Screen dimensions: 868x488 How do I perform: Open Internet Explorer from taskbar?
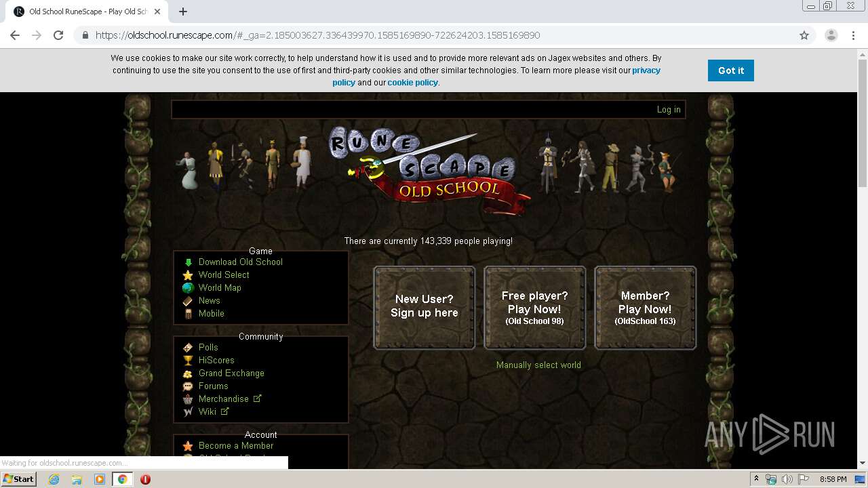(x=54, y=479)
